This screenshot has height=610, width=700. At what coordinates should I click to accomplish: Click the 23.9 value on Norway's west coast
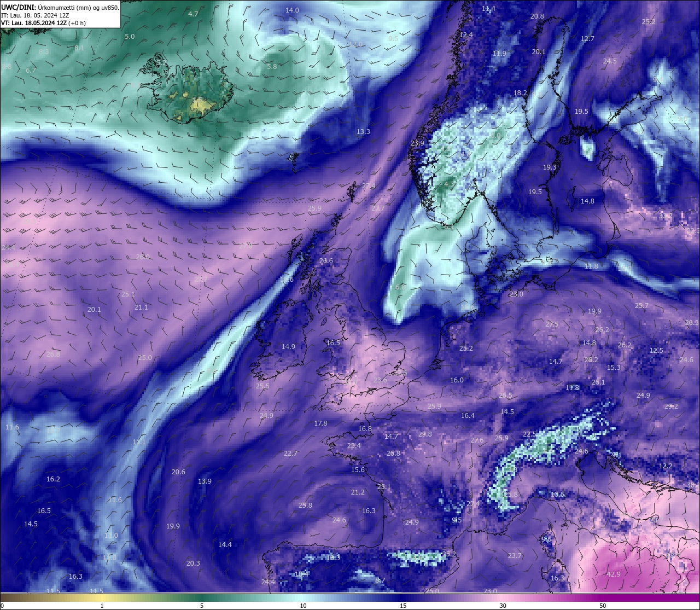click(x=417, y=143)
